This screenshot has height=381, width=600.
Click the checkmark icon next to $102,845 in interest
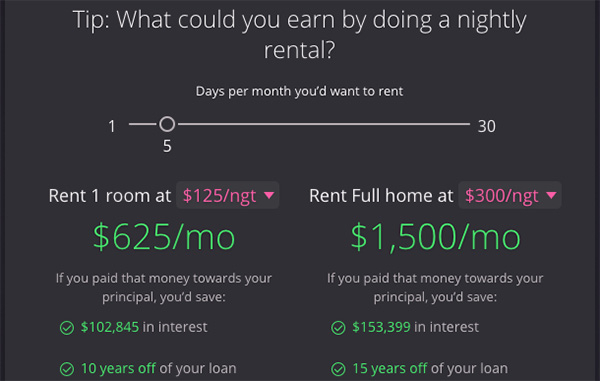(x=67, y=328)
